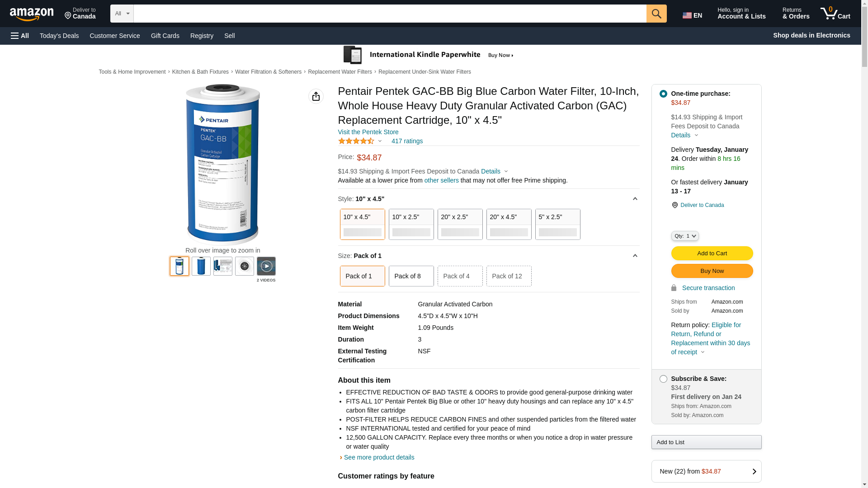Click the magnifying glass search button
Screen dimensions: 868x488
656,14
